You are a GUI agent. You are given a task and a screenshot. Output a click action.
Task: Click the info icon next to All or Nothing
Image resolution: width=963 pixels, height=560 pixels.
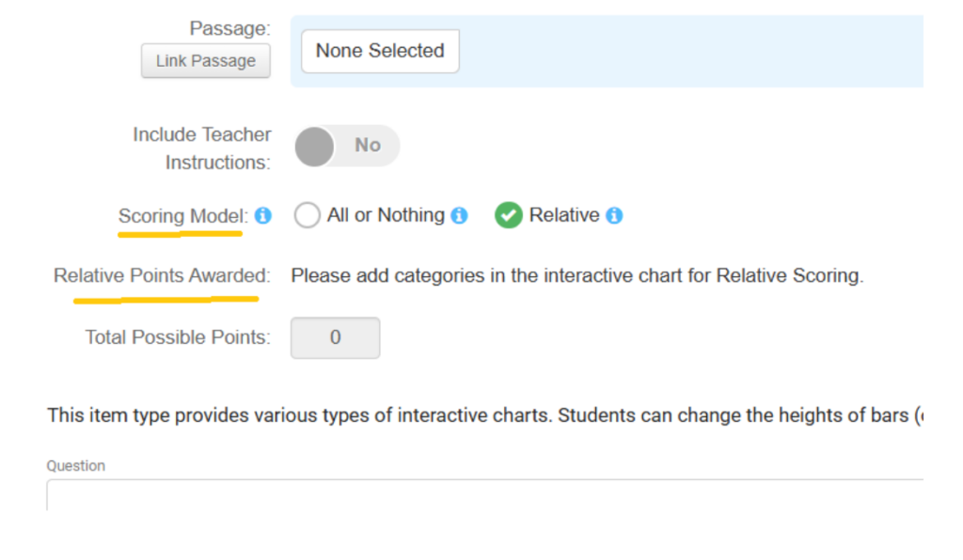(x=459, y=216)
